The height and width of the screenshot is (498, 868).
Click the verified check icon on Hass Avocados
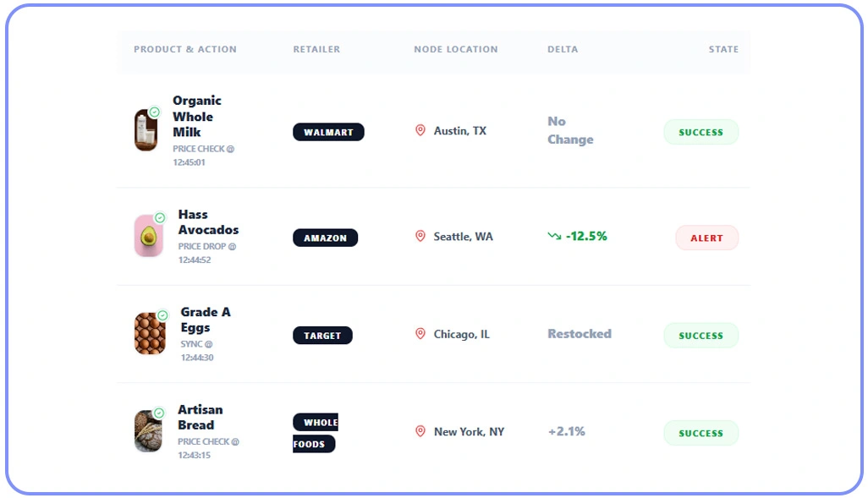(162, 216)
